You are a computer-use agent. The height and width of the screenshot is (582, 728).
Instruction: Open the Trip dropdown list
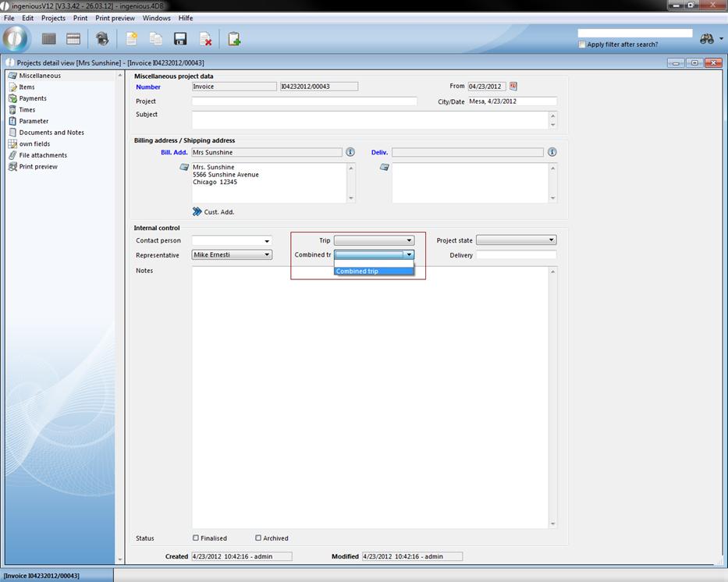(x=409, y=241)
